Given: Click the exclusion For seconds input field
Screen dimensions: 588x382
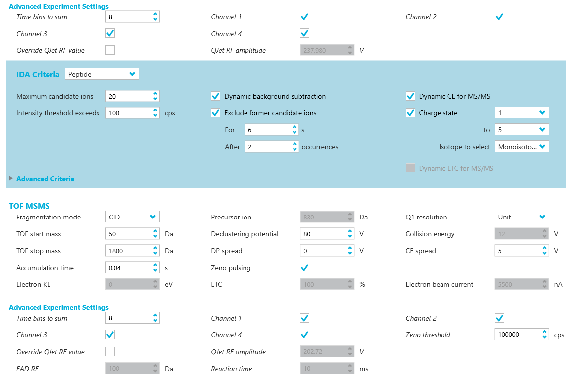Looking at the screenshot, I should click(268, 130).
